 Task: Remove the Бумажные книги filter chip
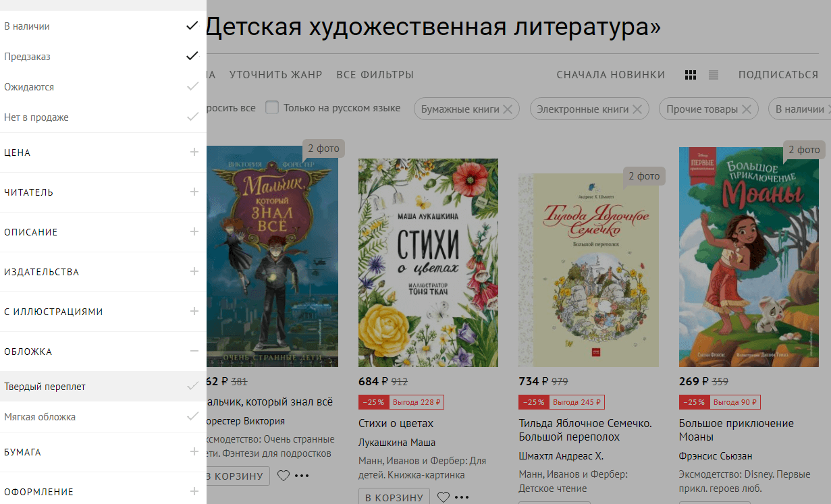(x=508, y=109)
